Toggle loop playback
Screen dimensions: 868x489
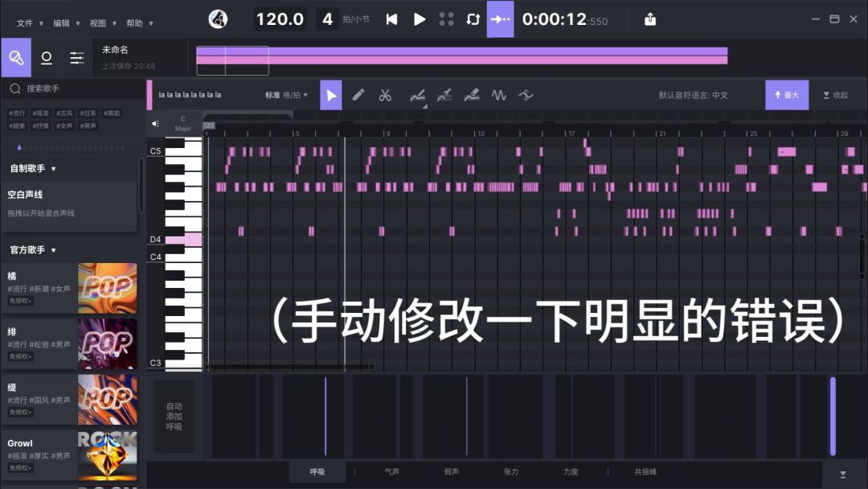(473, 19)
